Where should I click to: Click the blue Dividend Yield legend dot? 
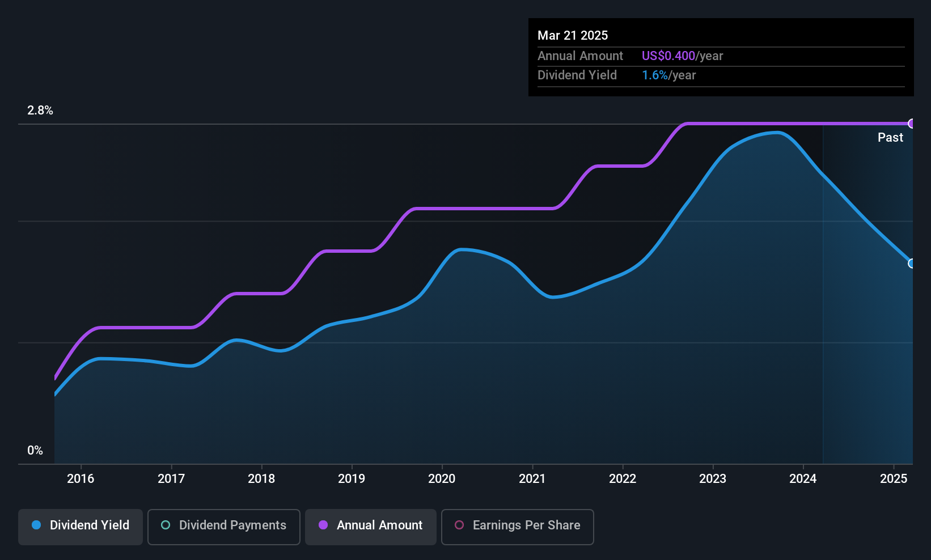point(36,525)
